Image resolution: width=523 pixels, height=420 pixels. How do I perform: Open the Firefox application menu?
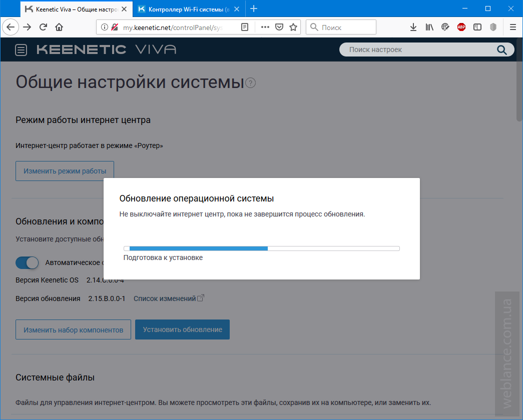click(513, 27)
